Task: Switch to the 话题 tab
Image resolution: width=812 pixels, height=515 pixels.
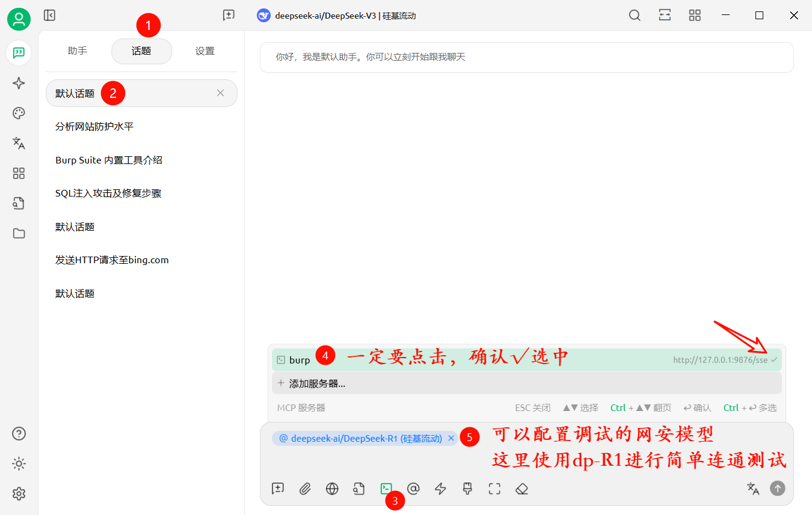Action: [x=142, y=51]
